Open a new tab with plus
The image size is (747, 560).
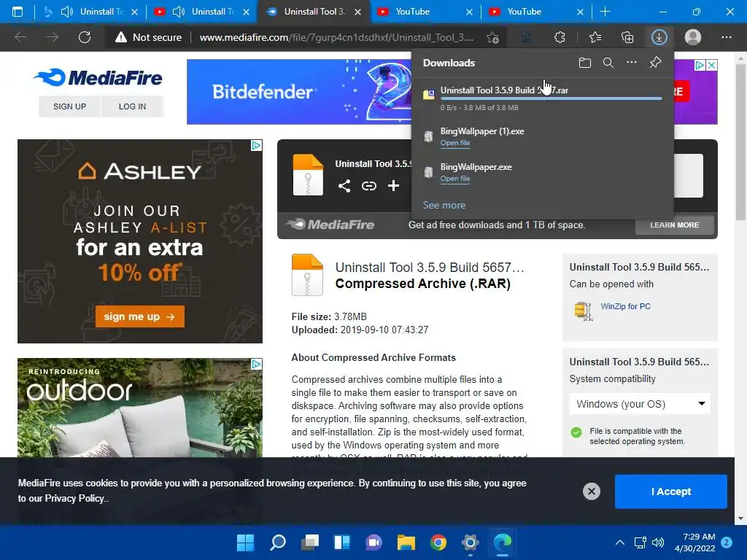pos(605,12)
